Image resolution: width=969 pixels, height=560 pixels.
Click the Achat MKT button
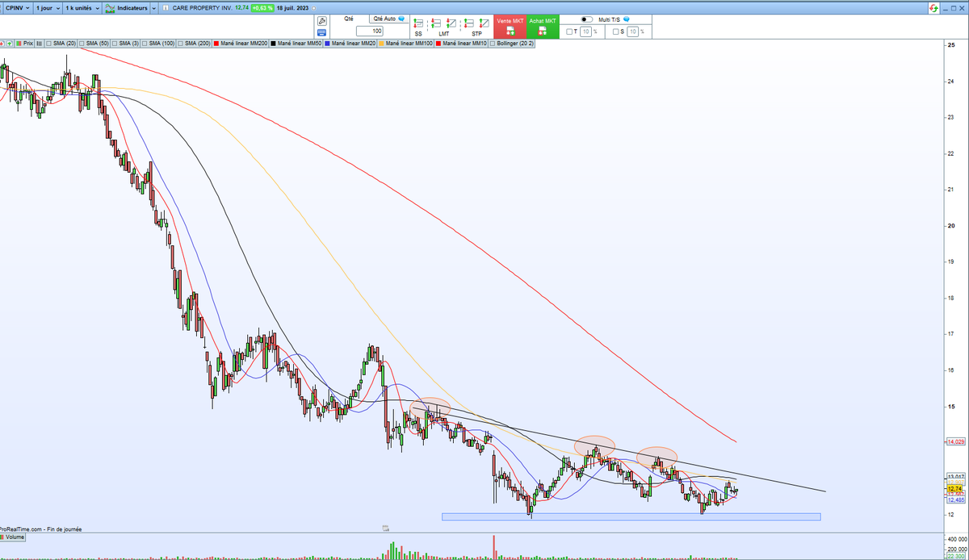tap(543, 26)
